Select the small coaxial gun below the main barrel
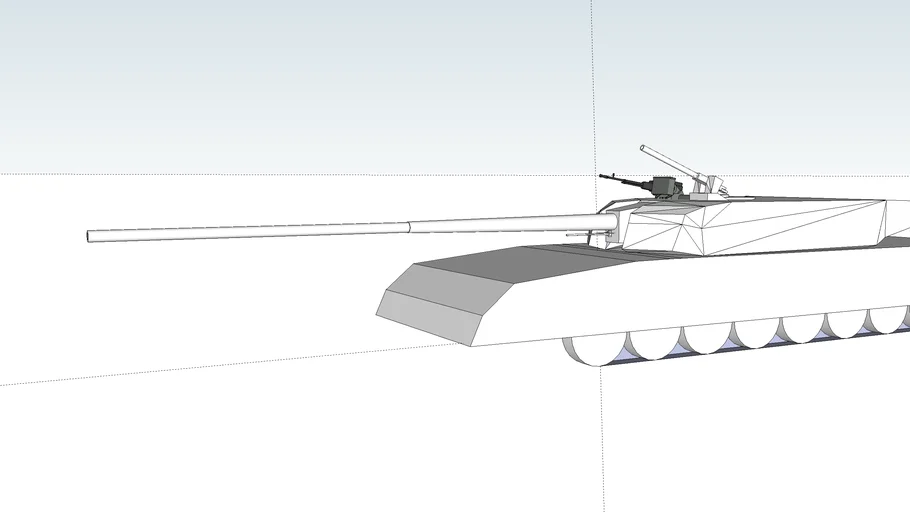The width and height of the screenshot is (910, 512). pos(580,236)
